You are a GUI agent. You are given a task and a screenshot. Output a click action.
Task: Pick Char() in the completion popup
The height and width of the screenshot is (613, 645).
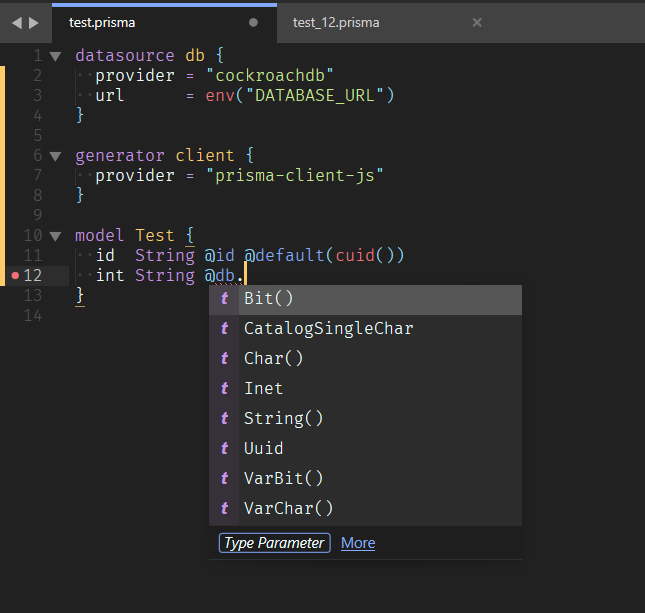tap(365, 360)
